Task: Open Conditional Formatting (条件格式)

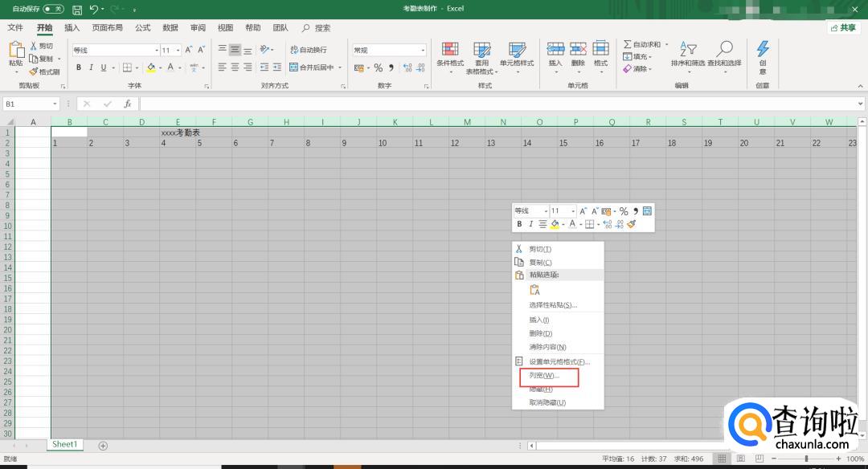Action: tap(450, 55)
